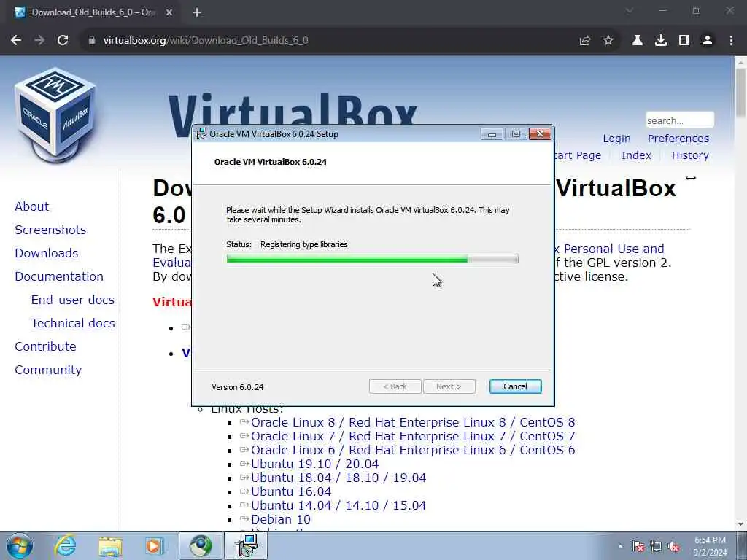The height and width of the screenshot is (560, 747).
Task: Open the Documentation sidebar link
Action: 58,276
